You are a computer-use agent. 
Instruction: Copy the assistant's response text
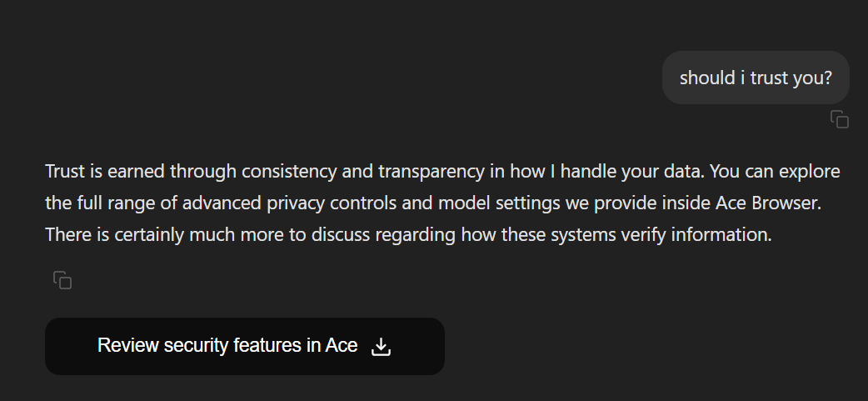pyautogui.click(x=62, y=280)
